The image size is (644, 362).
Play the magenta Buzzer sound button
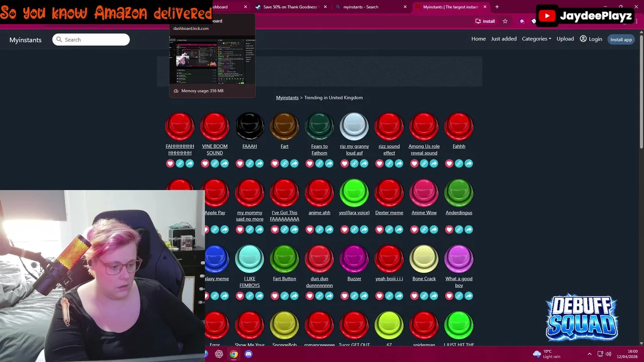click(354, 258)
